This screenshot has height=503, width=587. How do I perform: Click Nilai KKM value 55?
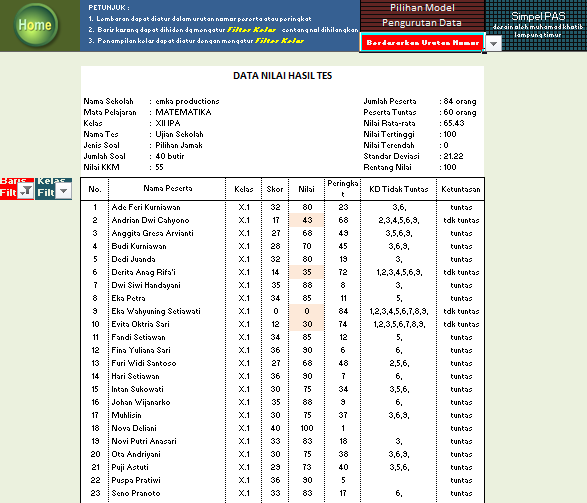click(x=159, y=167)
